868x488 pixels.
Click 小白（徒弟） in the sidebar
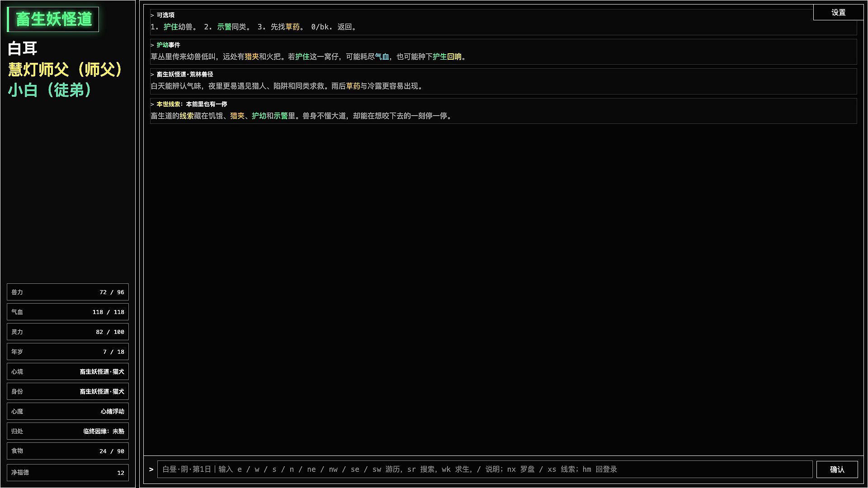tap(50, 90)
